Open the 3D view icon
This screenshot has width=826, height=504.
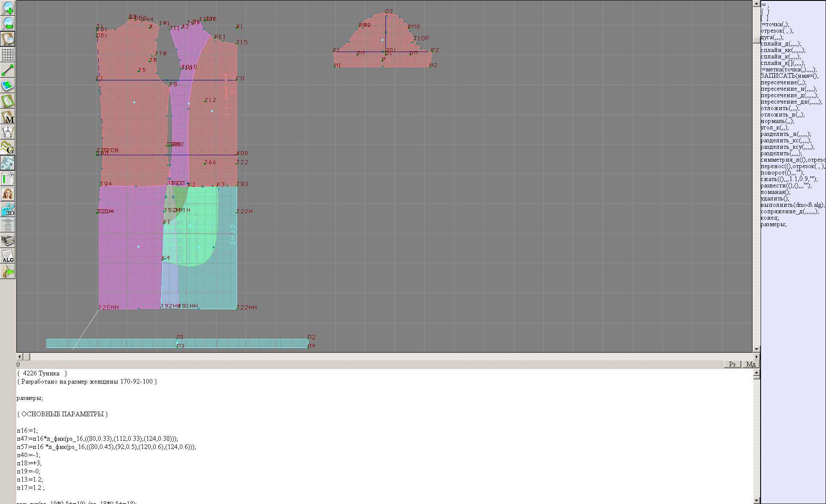point(8,209)
